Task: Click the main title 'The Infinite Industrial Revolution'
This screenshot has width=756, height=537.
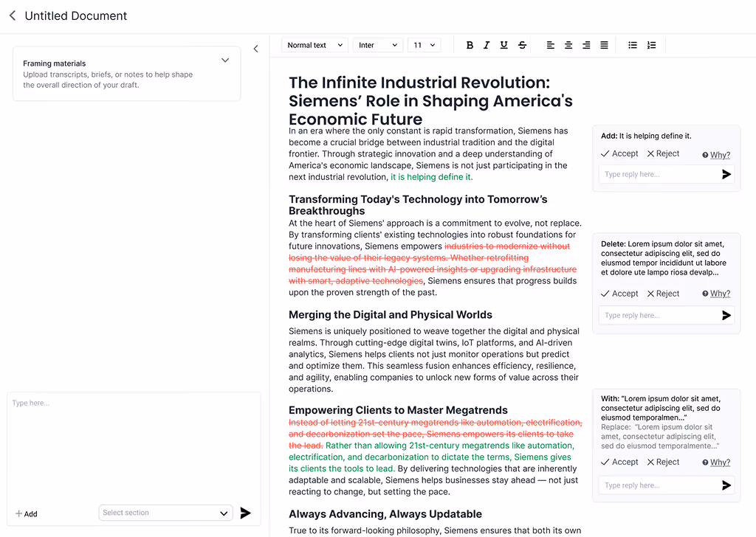Action: [419, 83]
